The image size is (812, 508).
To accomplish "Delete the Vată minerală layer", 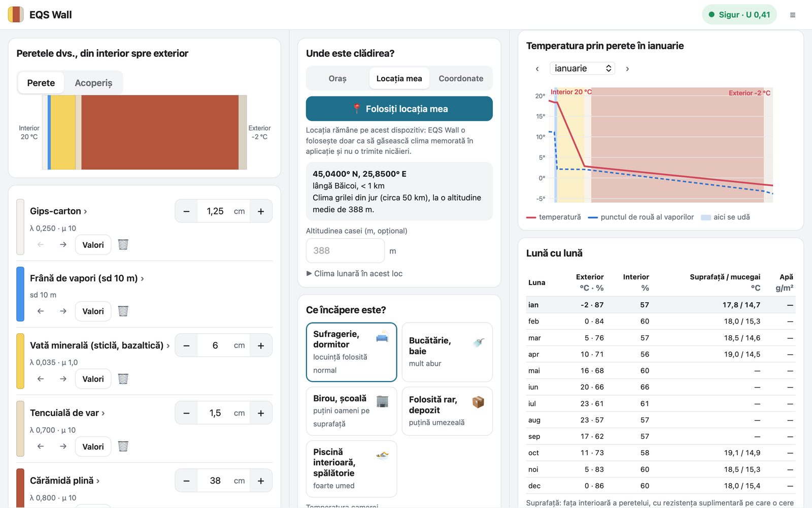I will pyautogui.click(x=123, y=379).
